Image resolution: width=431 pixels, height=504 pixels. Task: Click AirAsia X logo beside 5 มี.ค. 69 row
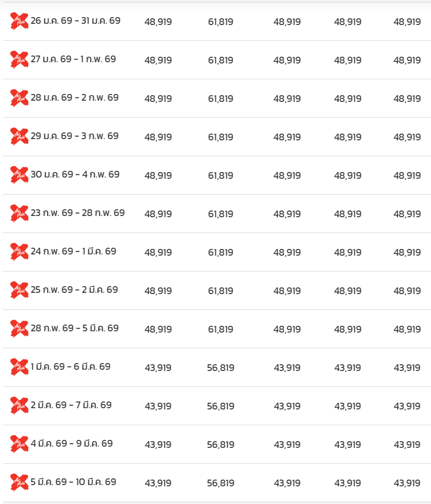[20, 483]
